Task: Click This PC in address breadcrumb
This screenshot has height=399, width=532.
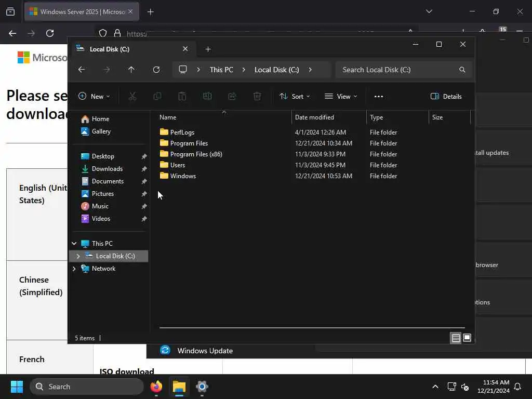Action: click(x=221, y=70)
